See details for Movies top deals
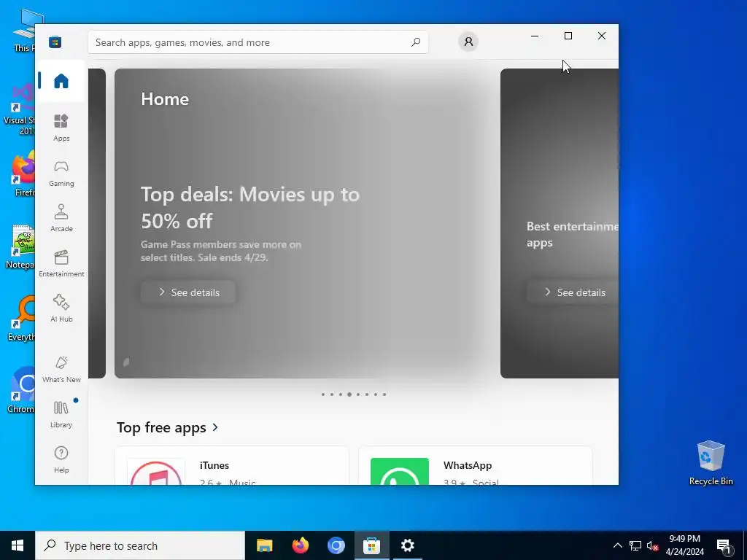The width and height of the screenshot is (747, 560). pyautogui.click(x=188, y=292)
